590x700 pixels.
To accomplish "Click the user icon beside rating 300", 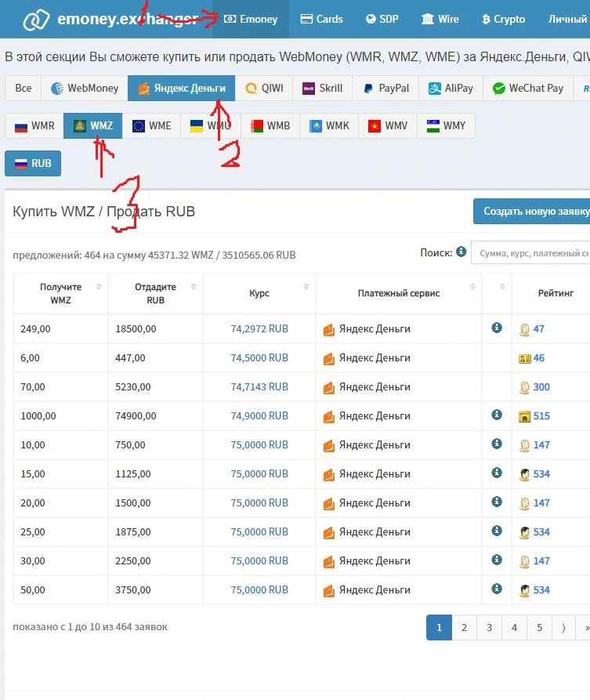I will click(524, 387).
